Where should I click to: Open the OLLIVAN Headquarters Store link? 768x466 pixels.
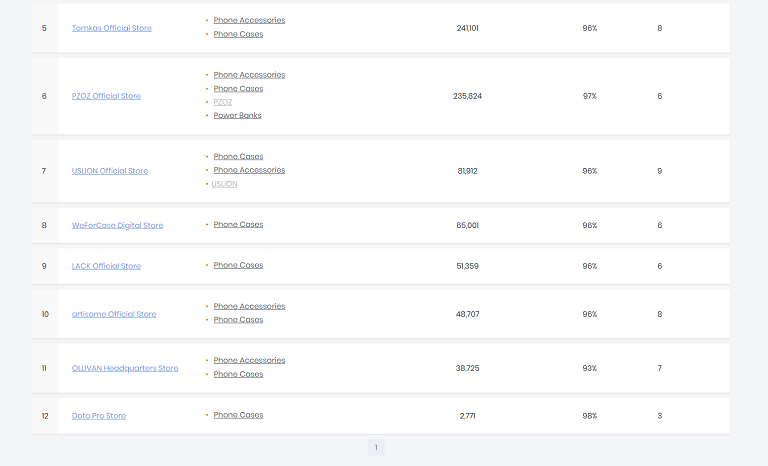click(x=125, y=368)
